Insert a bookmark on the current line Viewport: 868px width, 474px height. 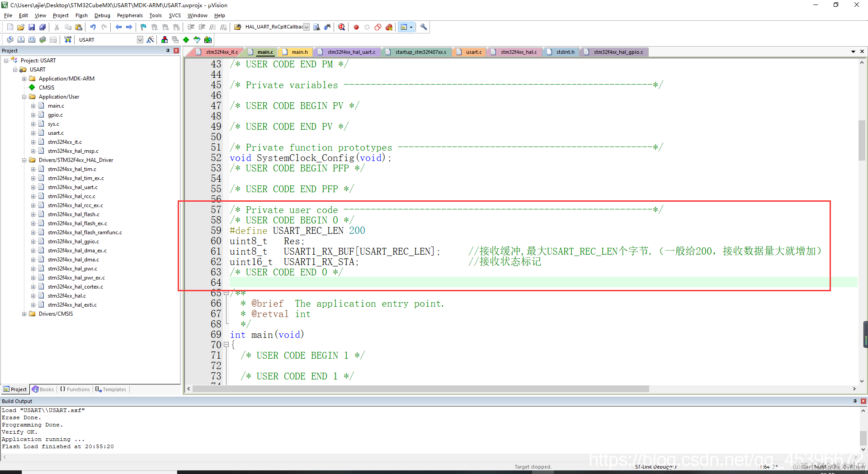click(144, 27)
